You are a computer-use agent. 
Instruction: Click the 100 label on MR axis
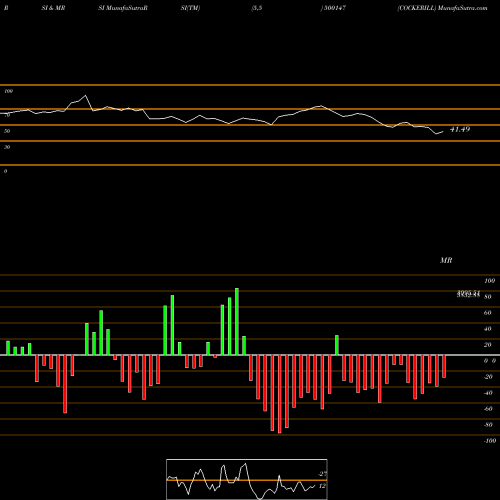click(489, 281)
